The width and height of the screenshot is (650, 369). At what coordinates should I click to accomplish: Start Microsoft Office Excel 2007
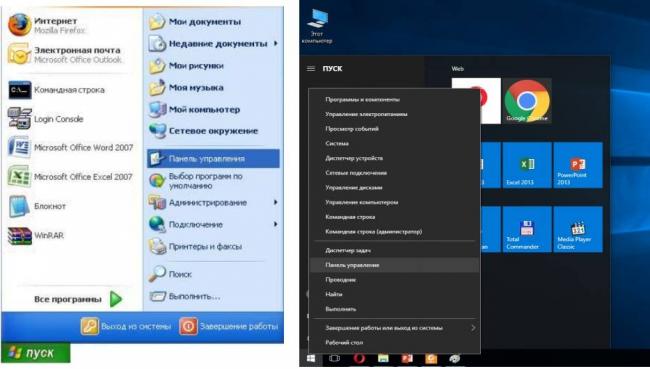[x=70, y=177]
